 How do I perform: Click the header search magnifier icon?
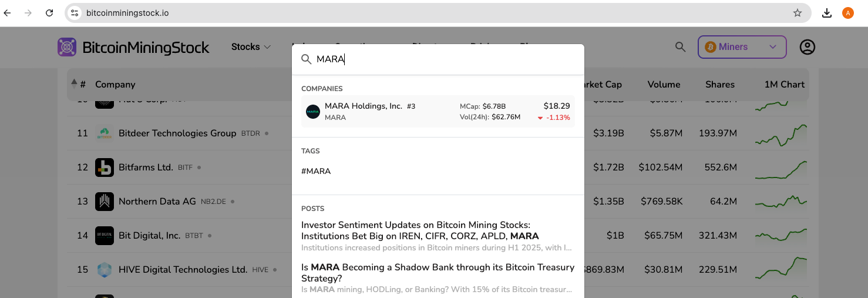point(680,47)
